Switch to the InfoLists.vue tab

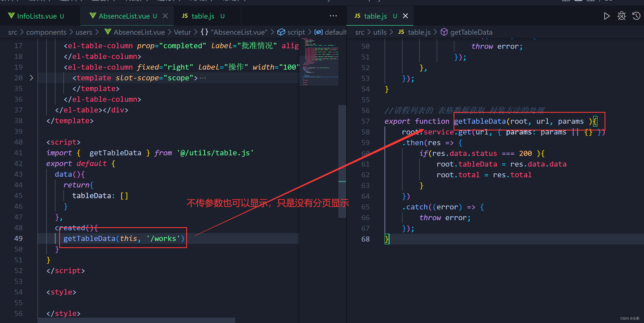click(x=37, y=16)
